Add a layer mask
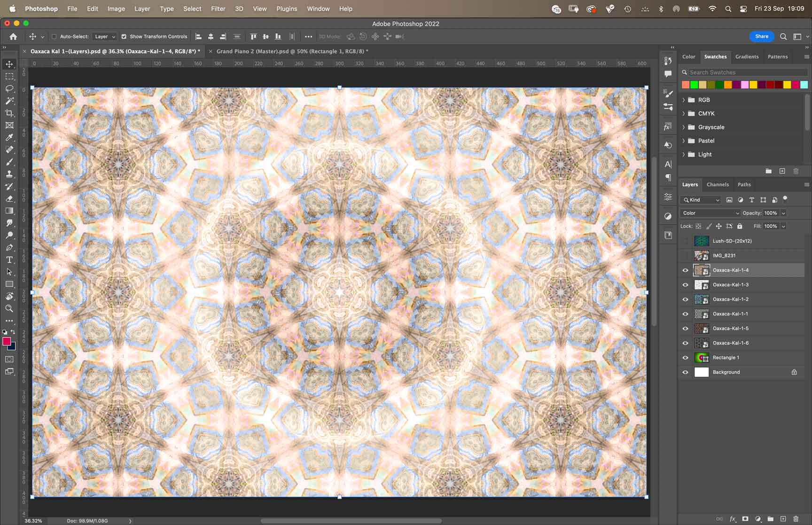 point(745,519)
